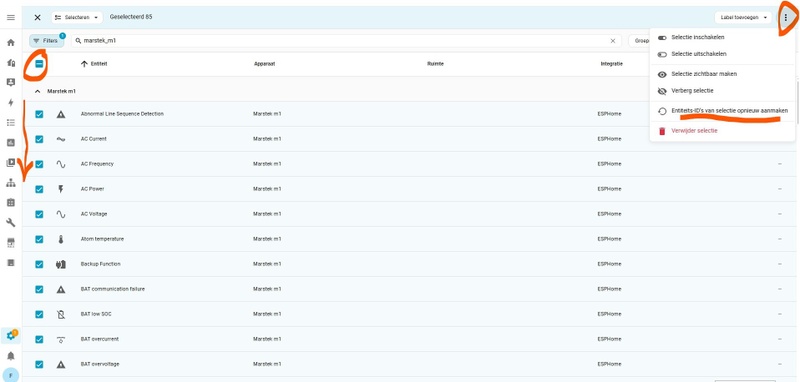This screenshot has width=800, height=382.
Task: Open the Media browser sidebar icon
Action: point(11,163)
